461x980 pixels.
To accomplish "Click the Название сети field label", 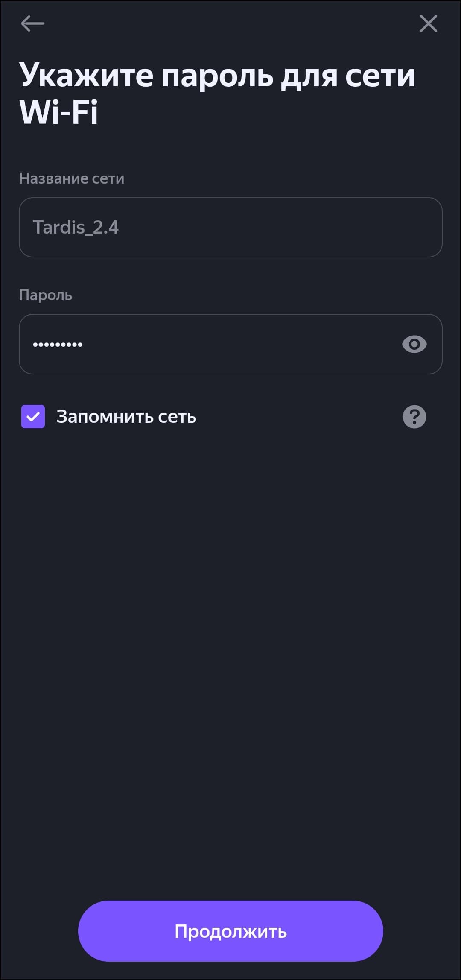I will pos(72,178).
